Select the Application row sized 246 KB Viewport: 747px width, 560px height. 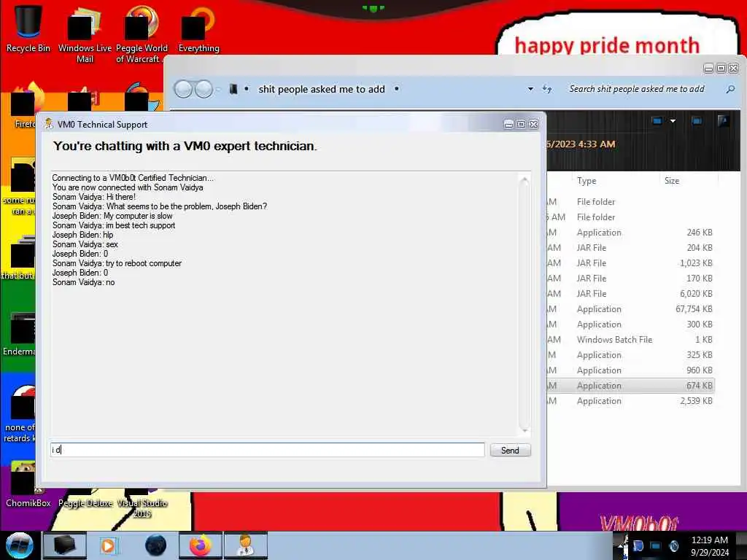point(630,233)
